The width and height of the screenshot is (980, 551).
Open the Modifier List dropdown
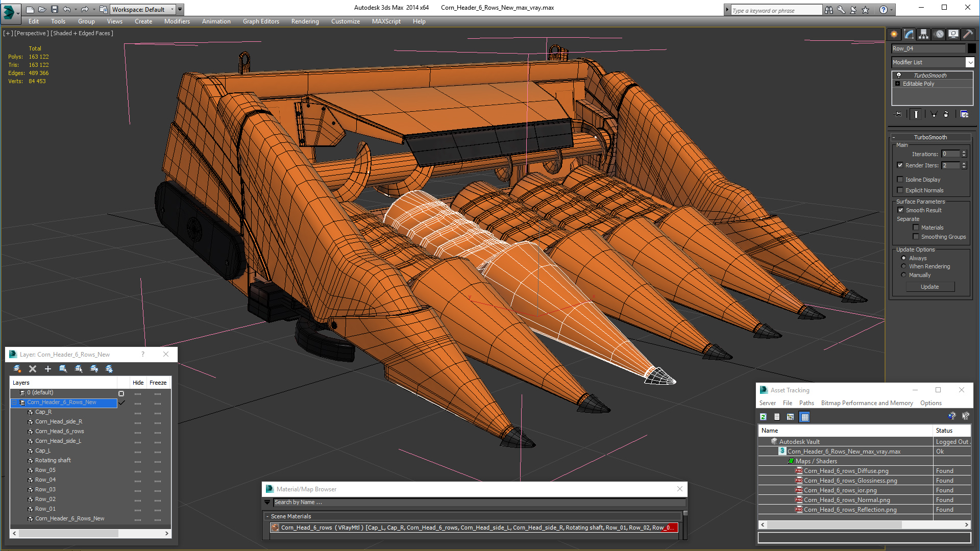tap(970, 62)
